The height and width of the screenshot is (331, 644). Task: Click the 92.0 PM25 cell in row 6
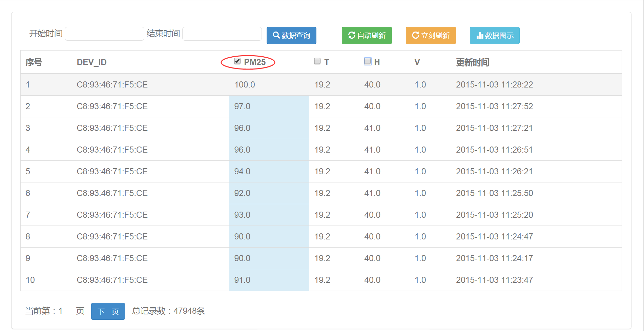[x=242, y=193]
